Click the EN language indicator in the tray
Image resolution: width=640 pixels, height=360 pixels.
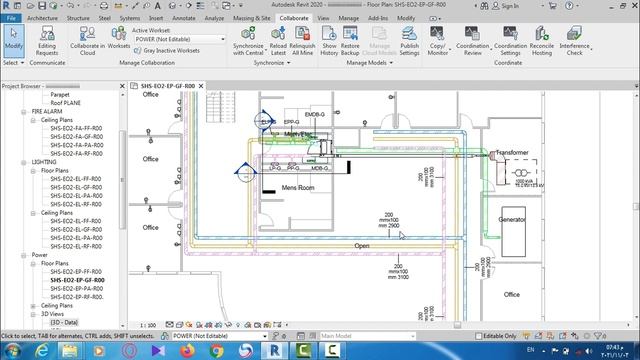[x=531, y=350]
